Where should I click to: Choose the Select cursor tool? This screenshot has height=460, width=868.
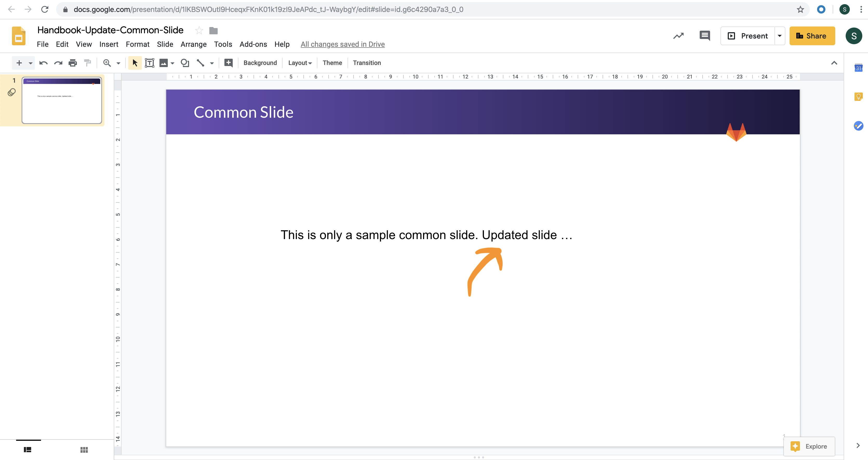coord(135,63)
